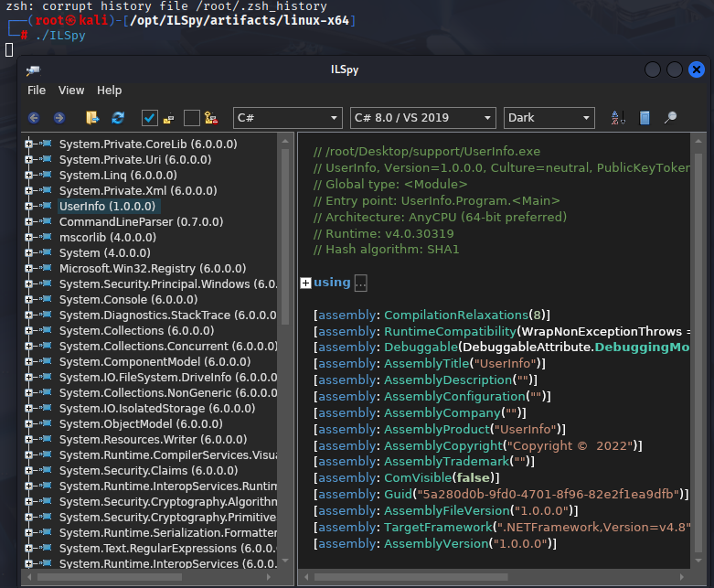This screenshot has height=588, width=714.
Task: Click the assembly tree scroll-up arrow
Action: [x=285, y=141]
